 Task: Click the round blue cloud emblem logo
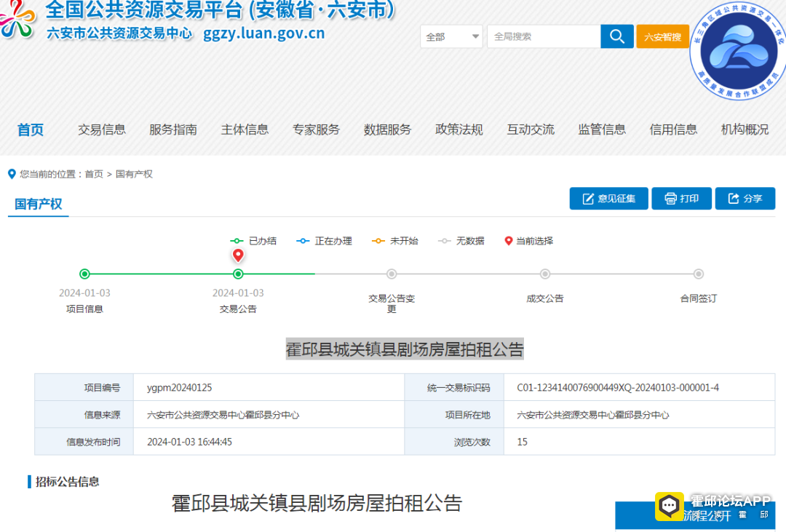pos(737,51)
